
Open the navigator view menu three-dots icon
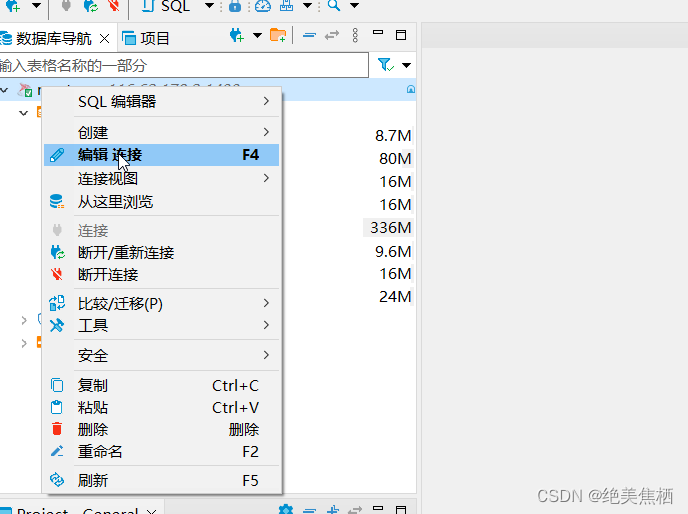pos(355,35)
